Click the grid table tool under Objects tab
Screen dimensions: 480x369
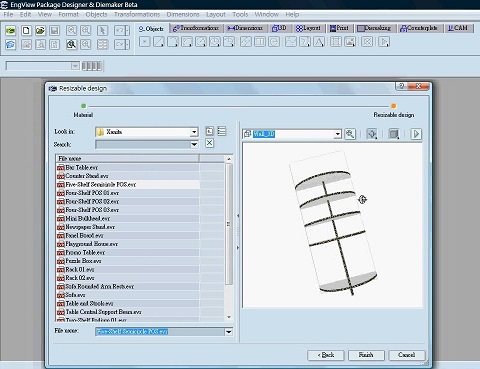click(x=336, y=42)
